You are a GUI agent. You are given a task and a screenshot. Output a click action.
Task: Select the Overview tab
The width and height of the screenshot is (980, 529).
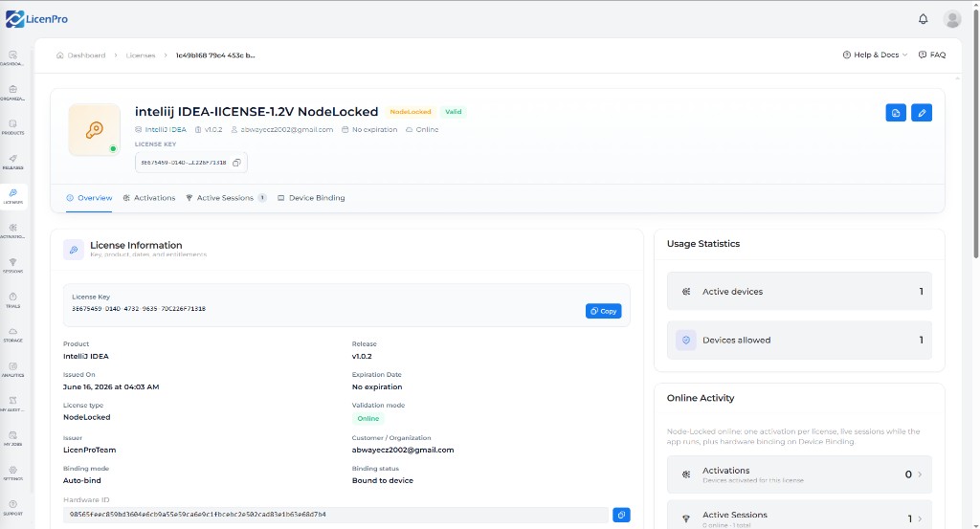tap(89, 198)
